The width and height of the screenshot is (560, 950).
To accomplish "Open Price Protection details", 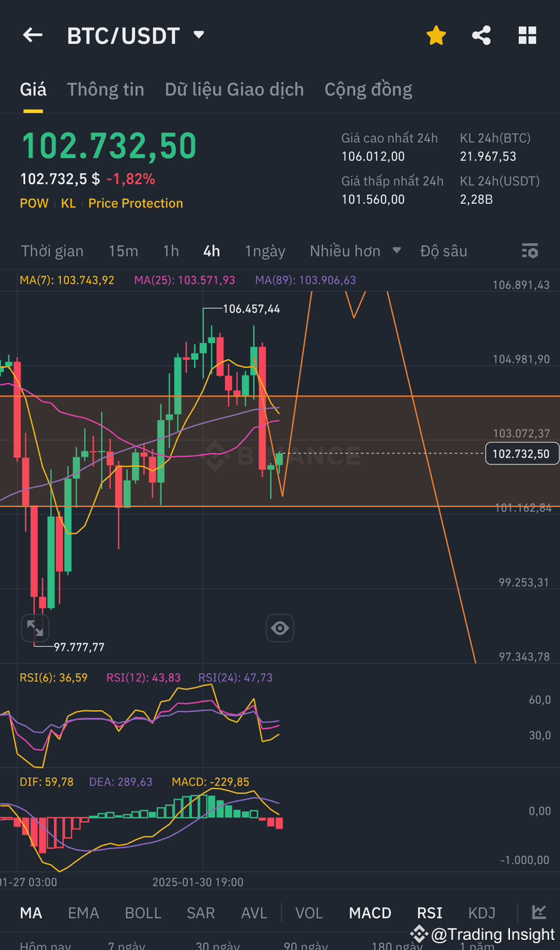I will (x=135, y=203).
